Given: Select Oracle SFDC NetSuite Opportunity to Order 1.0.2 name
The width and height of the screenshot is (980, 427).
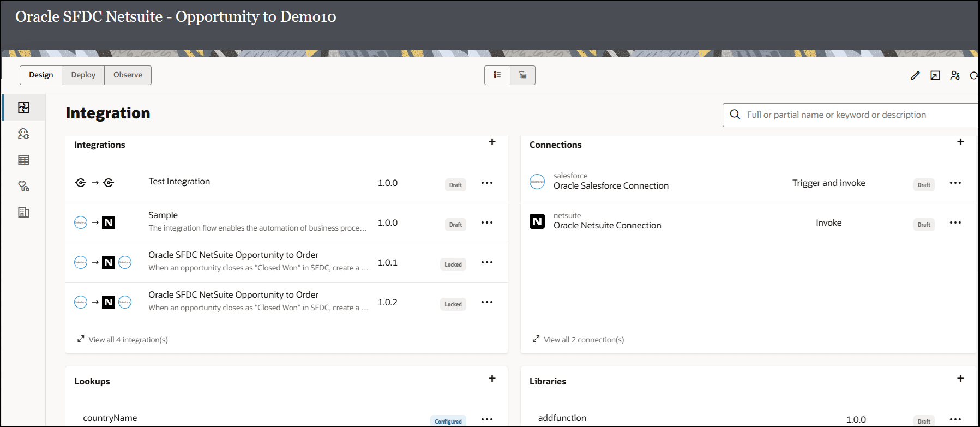Looking at the screenshot, I should coord(233,295).
